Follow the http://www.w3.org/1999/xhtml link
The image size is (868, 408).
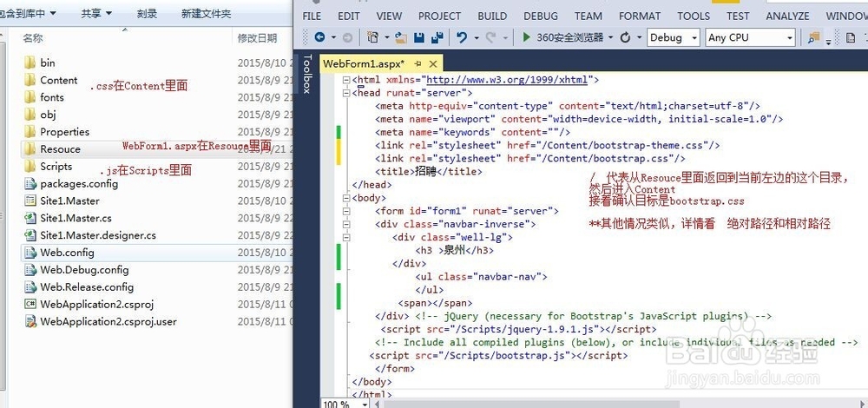(507, 80)
